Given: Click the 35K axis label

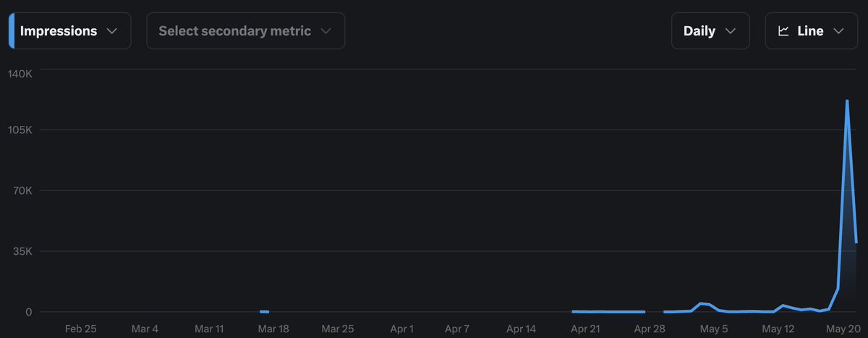Looking at the screenshot, I should pyautogui.click(x=21, y=251).
